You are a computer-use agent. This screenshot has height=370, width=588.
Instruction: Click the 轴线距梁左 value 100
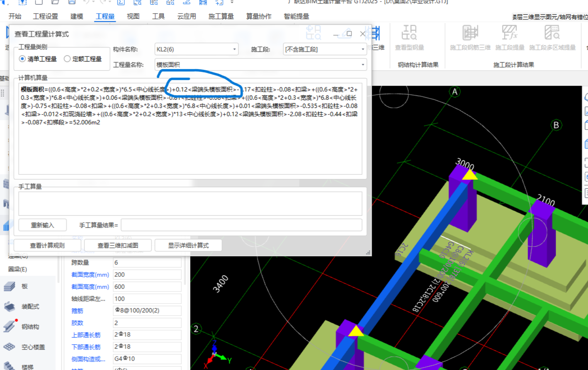click(147, 298)
